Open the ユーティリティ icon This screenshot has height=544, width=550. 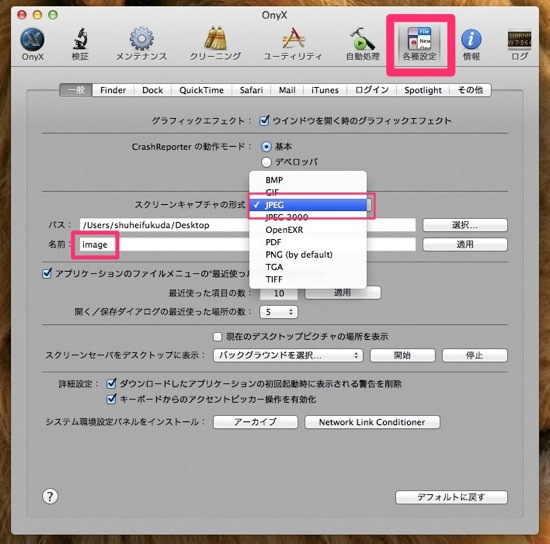point(293,44)
